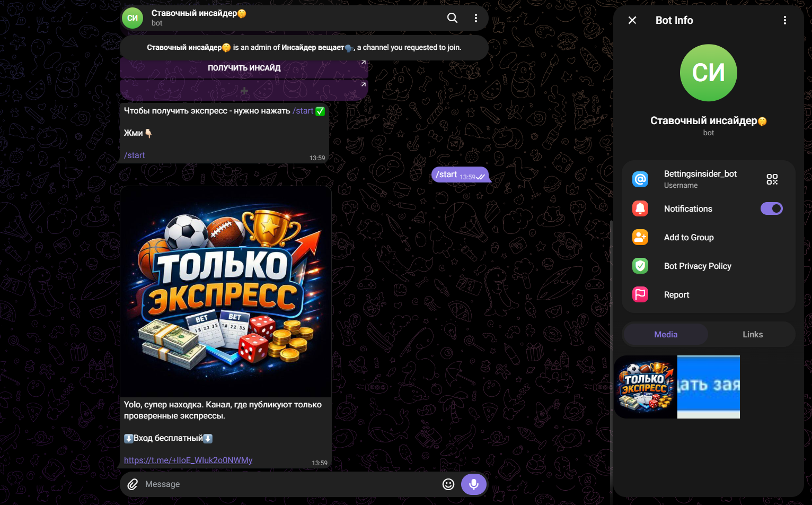Open Bot Info three-dot options menu
The height and width of the screenshot is (505, 812).
click(785, 20)
